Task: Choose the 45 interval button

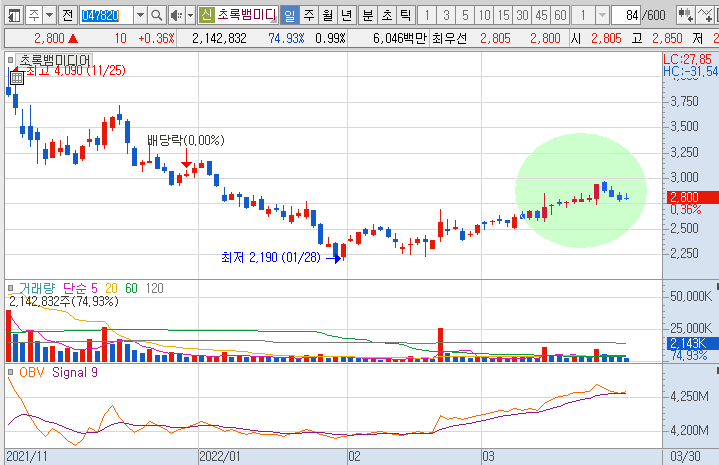Action: coord(542,16)
